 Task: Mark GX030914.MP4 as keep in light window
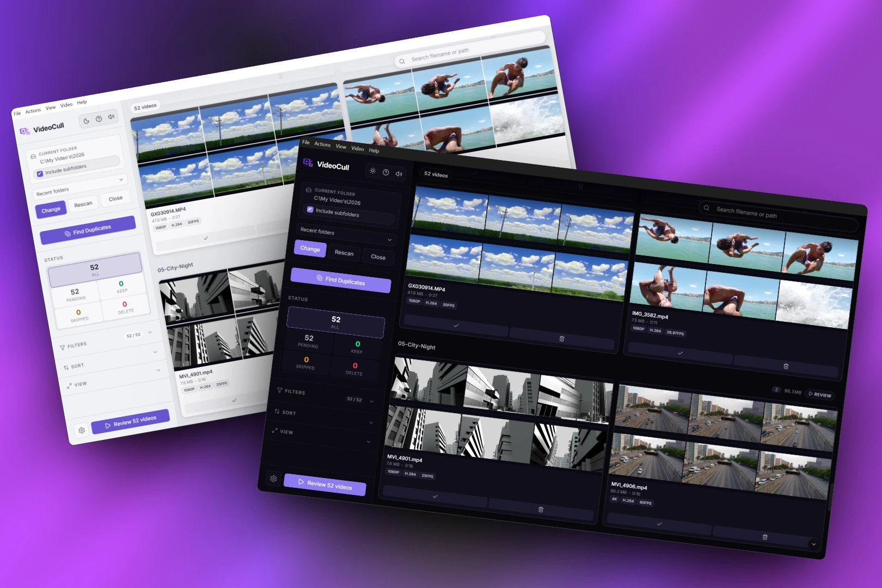click(206, 238)
